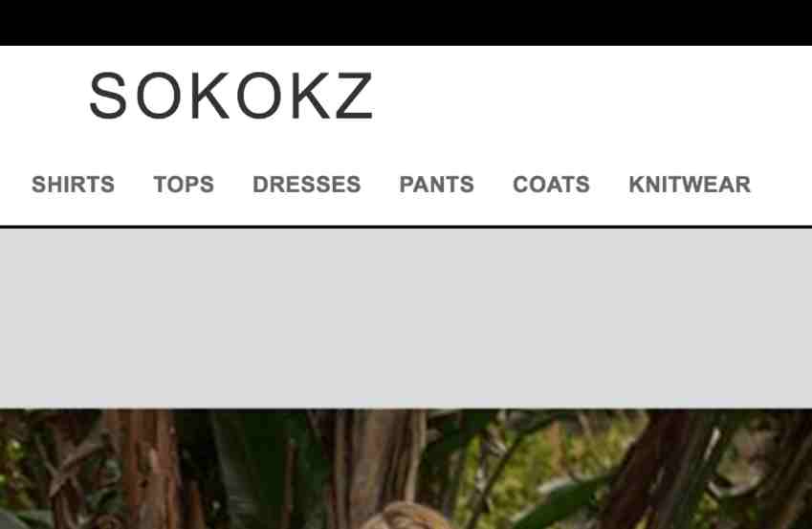View shirts from the SHIRTS link
Screen dimensions: 812x529
(x=73, y=185)
